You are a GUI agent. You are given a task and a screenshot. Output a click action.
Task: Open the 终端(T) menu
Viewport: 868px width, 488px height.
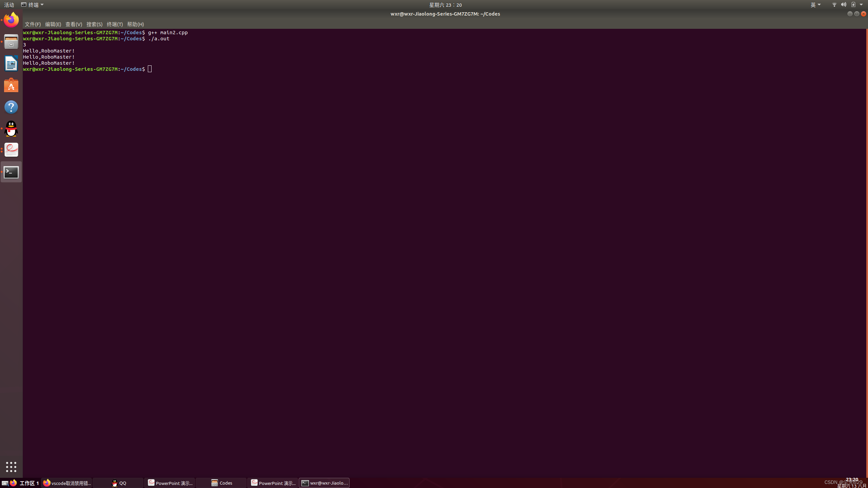coord(115,24)
